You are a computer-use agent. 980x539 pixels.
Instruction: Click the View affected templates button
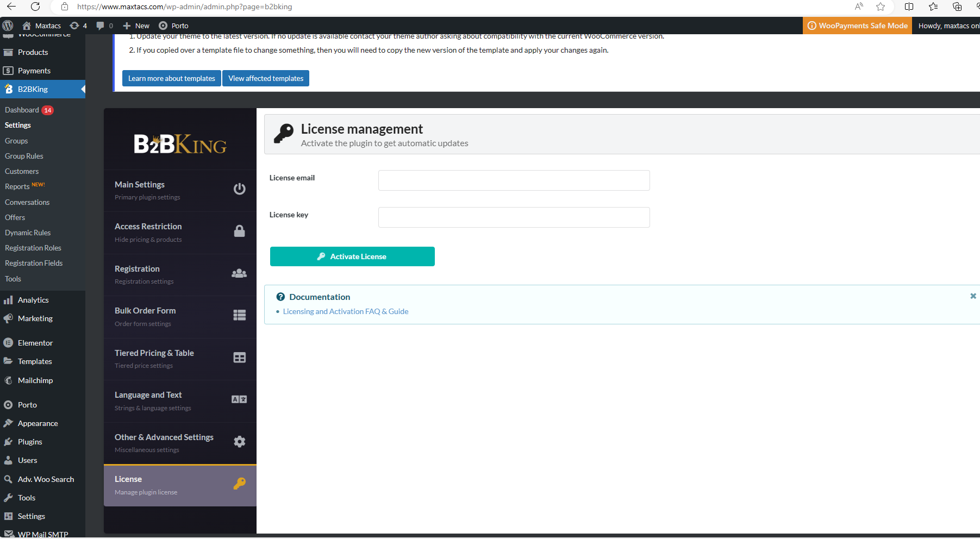(x=266, y=78)
